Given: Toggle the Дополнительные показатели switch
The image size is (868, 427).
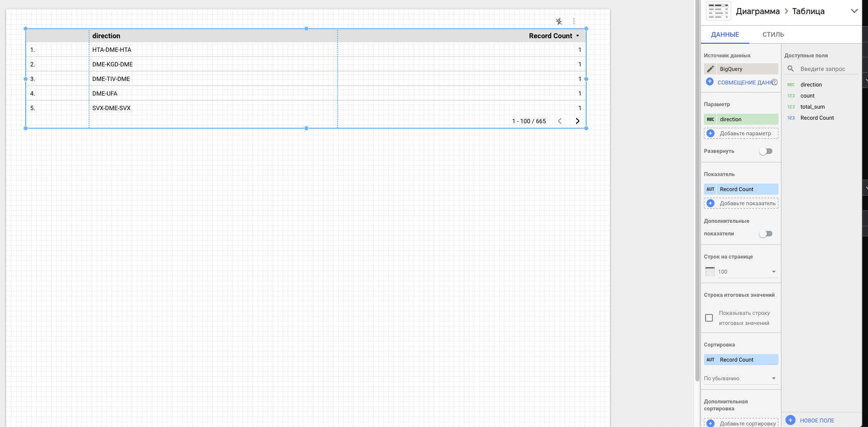Looking at the screenshot, I should pos(766,234).
